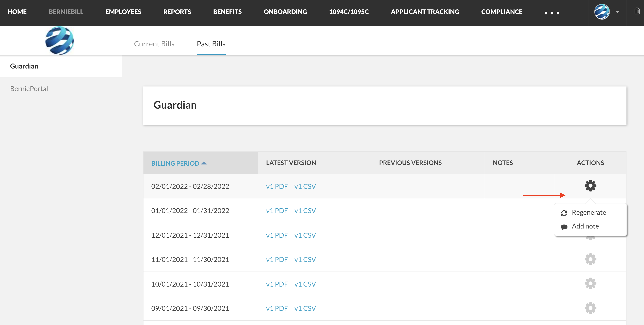Download v1 CSV for 11/01/2021 period
Viewport: 644px width, 325px height.
[x=305, y=260]
